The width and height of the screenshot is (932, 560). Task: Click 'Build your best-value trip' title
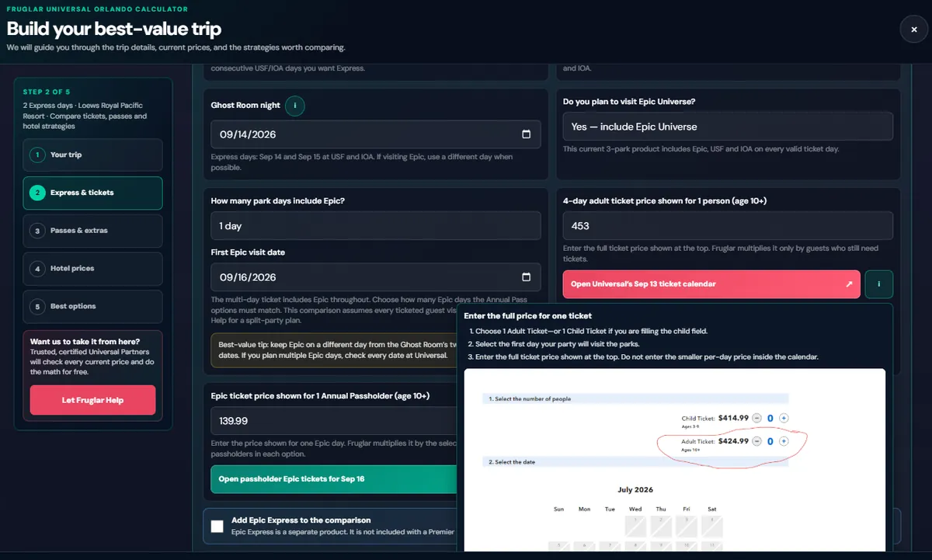coord(114,29)
